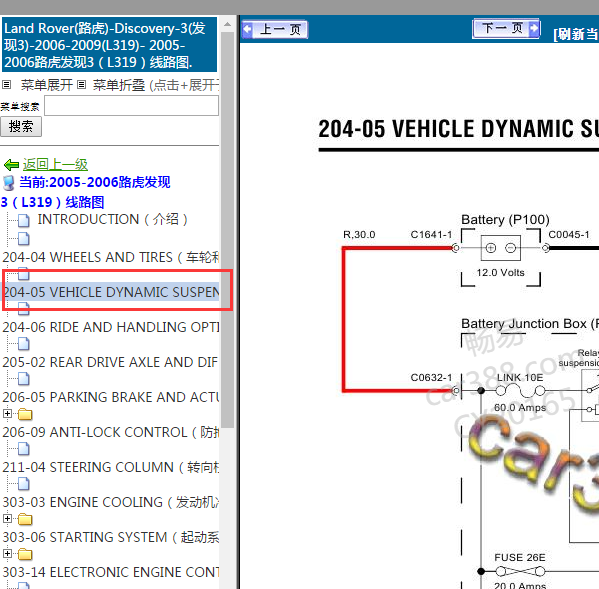
Task: Click the FUSE 26E label
Action: pos(520,558)
